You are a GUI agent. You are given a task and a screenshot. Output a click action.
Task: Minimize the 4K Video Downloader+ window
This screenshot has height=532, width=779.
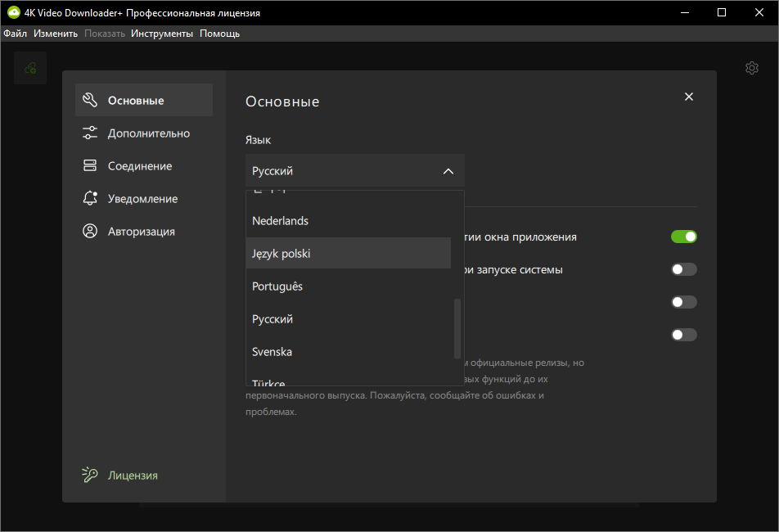tap(685, 12)
